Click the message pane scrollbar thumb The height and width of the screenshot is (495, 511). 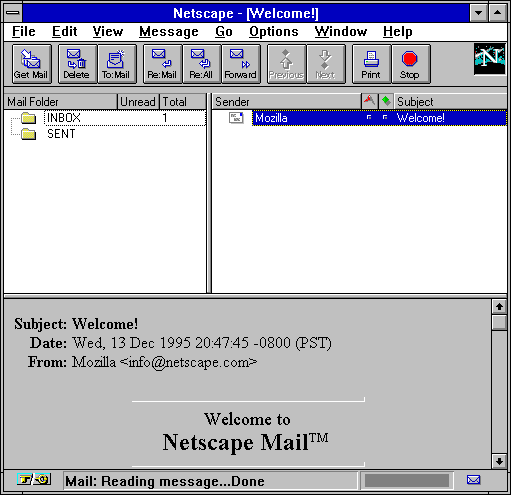click(x=499, y=322)
